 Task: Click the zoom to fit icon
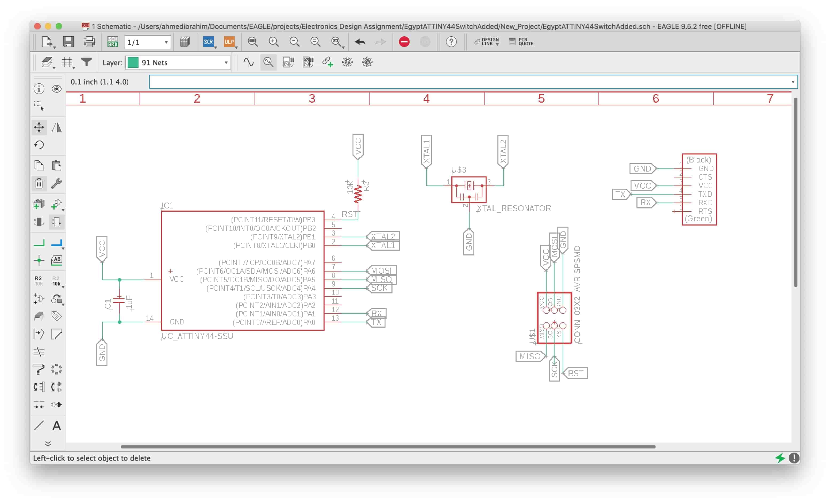tap(253, 42)
